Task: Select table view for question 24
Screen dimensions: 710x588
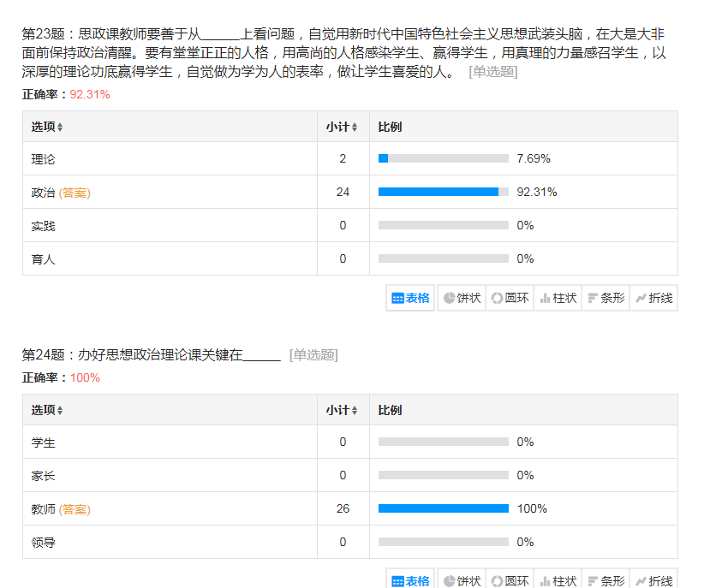Action: [x=411, y=580]
